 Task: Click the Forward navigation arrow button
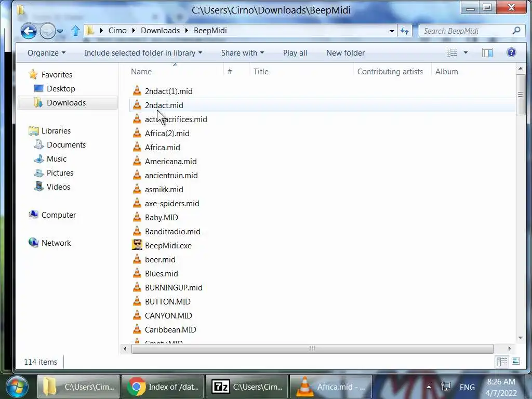[47, 31]
